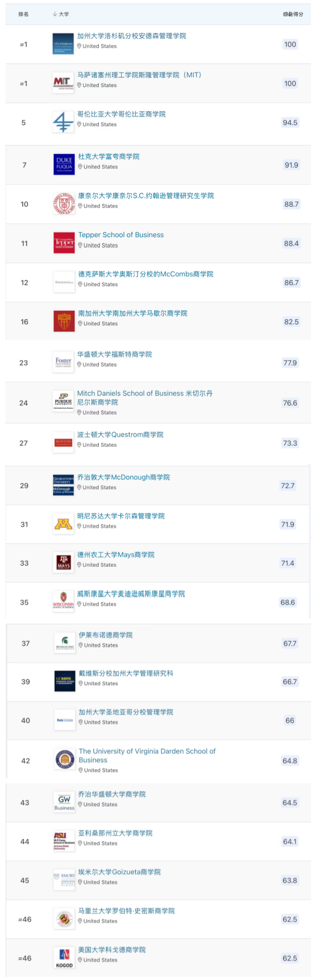Open 波士顿大学Questrom商学院 link
Image resolution: width=317 pixels, height=980 pixels.
[x=120, y=435]
